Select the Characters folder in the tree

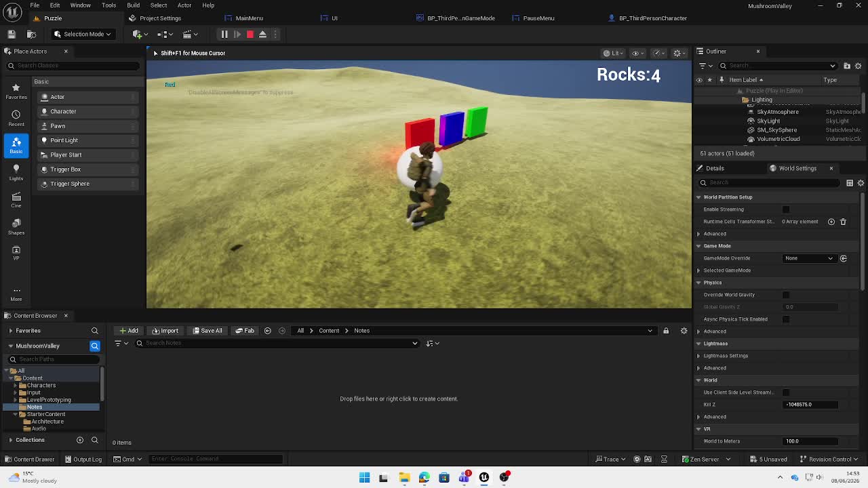(x=41, y=386)
